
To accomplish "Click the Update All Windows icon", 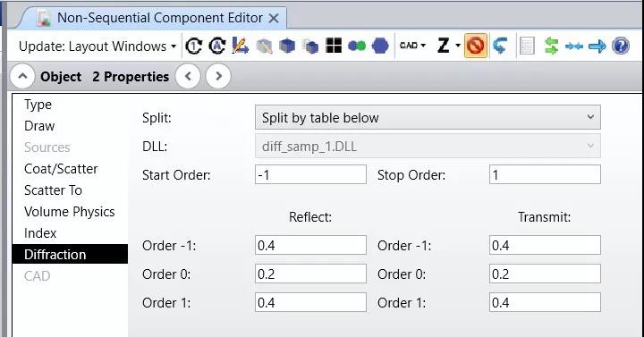I will coord(217,46).
